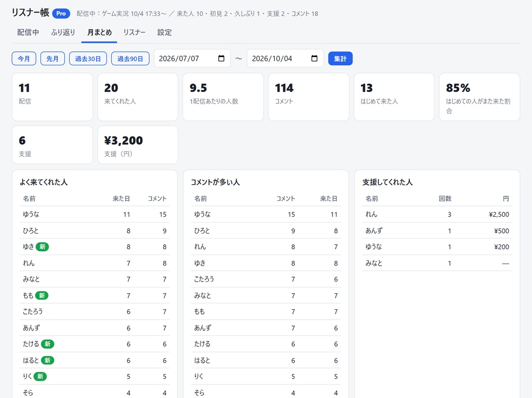This screenshot has height=398, width=532.
Task: Open calendar picker for end date 2026/10/04
Action: coord(314,58)
